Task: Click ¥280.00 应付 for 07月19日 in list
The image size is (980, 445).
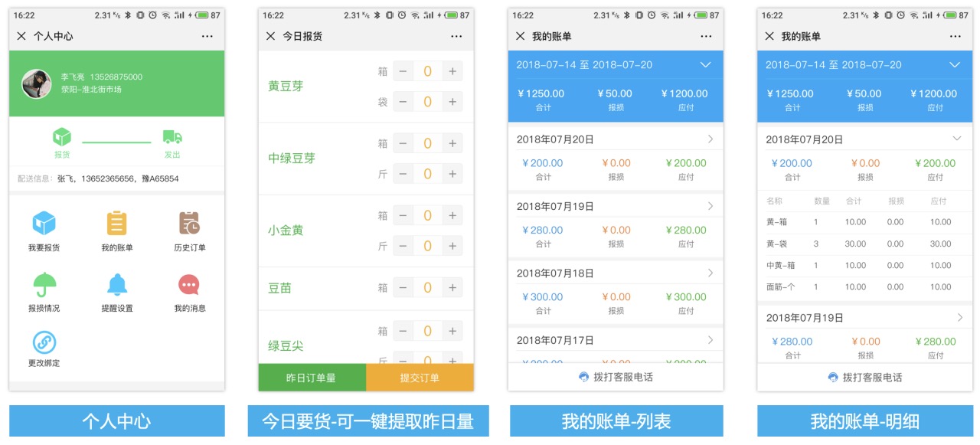Action: tap(687, 230)
